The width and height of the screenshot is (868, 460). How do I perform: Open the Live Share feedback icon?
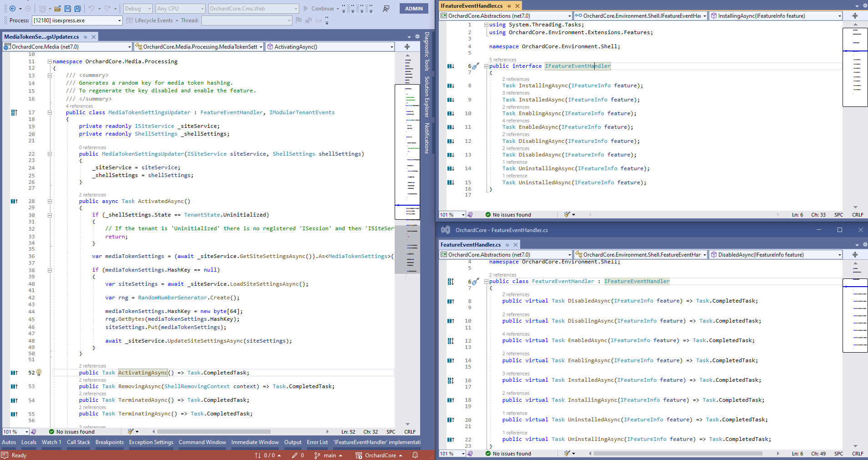[386, 8]
